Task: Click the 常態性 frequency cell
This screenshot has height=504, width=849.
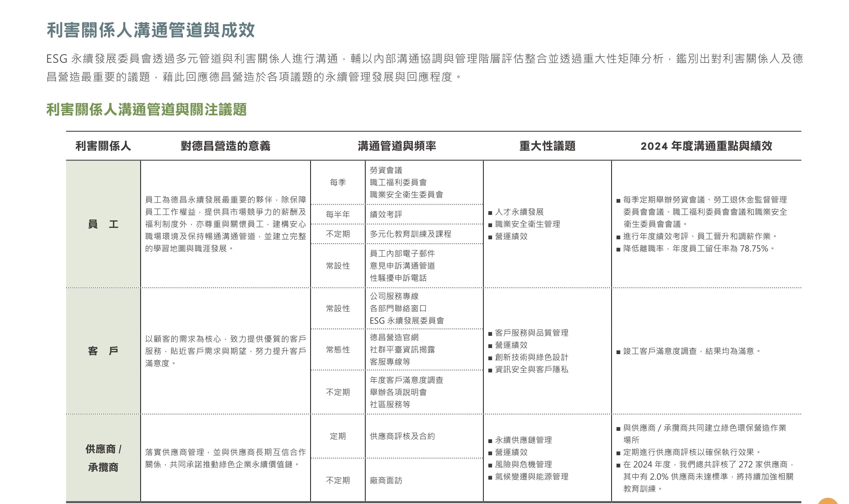Action: (x=338, y=350)
